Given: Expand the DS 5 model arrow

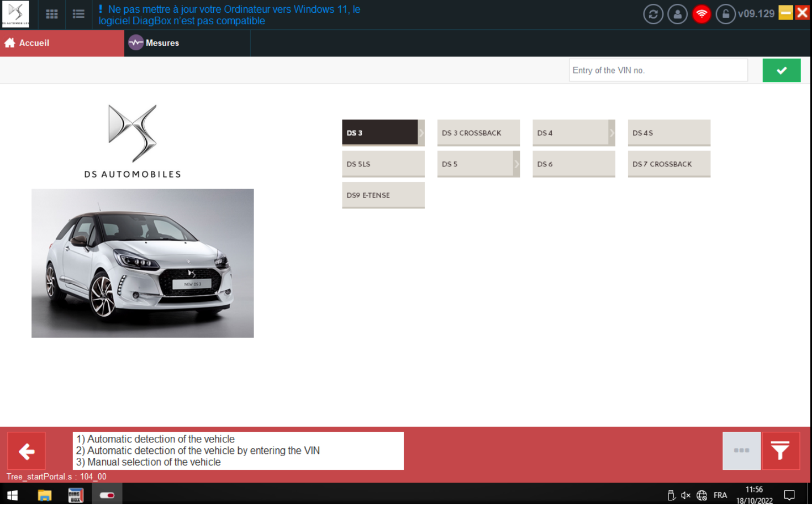Looking at the screenshot, I should click(x=516, y=164).
